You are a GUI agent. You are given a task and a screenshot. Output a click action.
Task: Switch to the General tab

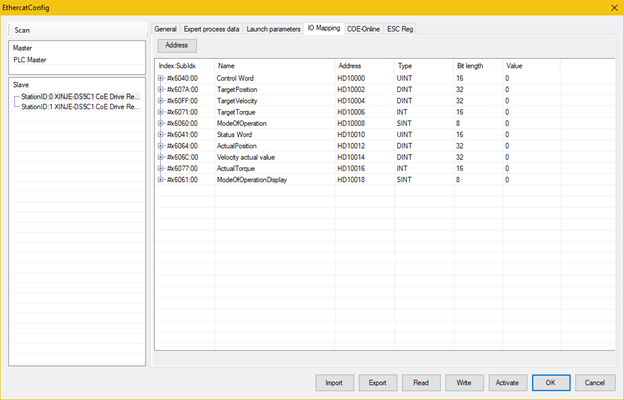(165, 29)
